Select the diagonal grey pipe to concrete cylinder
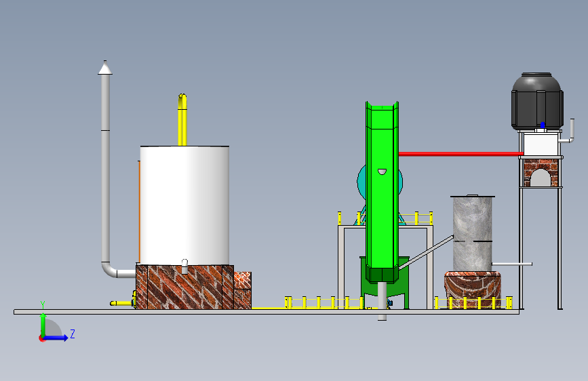The image size is (588, 381). [x=426, y=252]
